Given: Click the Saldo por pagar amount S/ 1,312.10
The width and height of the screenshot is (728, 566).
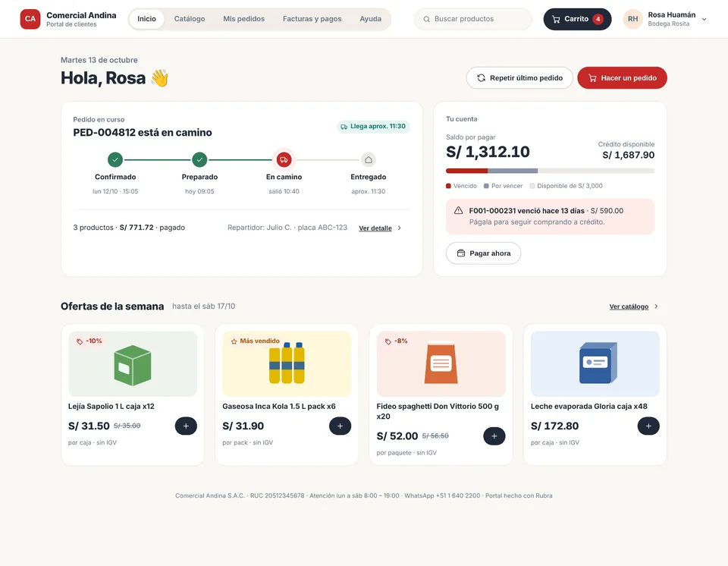Looking at the screenshot, I should 488,152.
